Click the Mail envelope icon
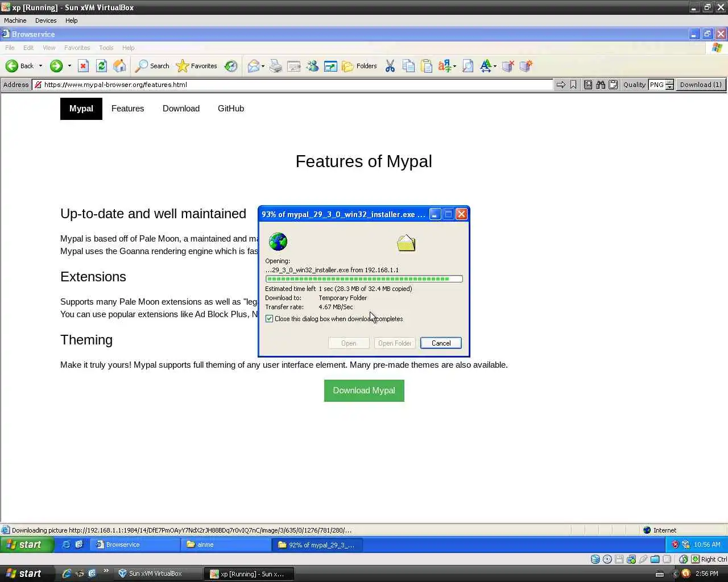The height and width of the screenshot is (582, 728). 253,66
